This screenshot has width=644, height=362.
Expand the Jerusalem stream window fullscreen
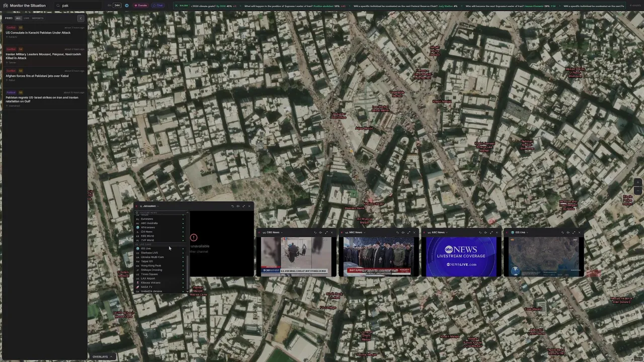(x=244, y=206)
